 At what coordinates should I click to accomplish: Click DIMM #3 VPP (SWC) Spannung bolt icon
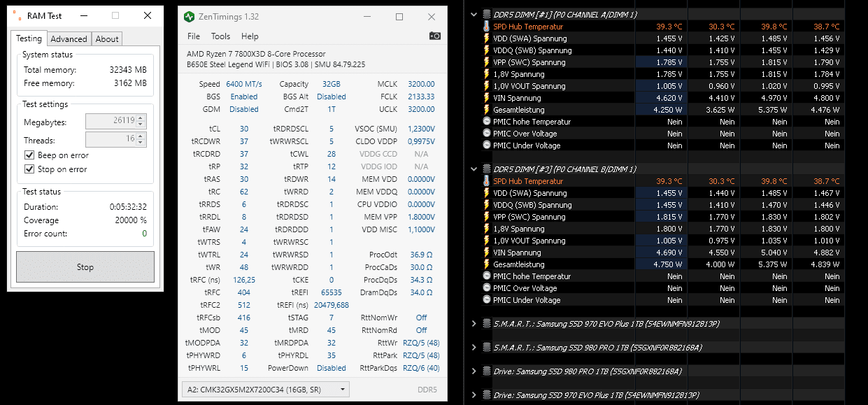pos(486,217)
